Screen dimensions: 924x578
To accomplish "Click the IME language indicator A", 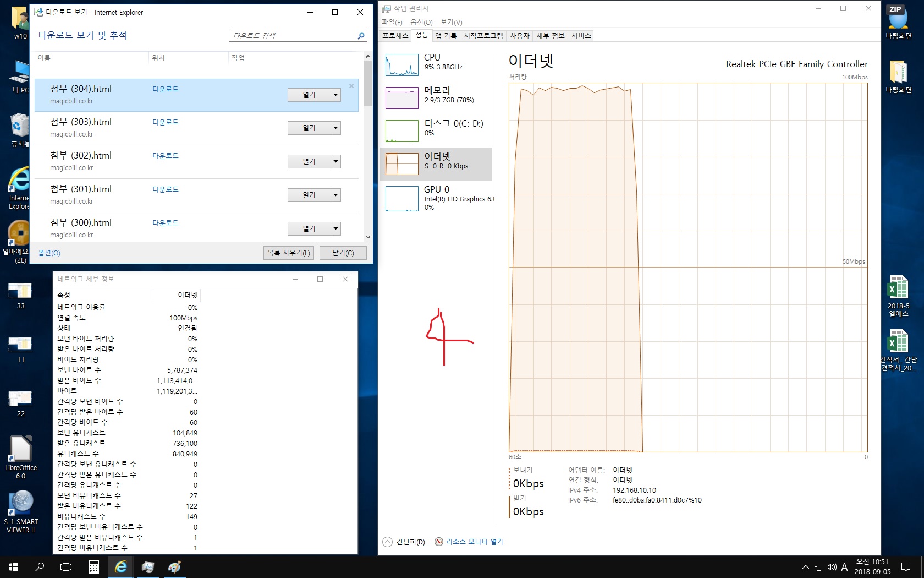I will (x=844, y=567).
